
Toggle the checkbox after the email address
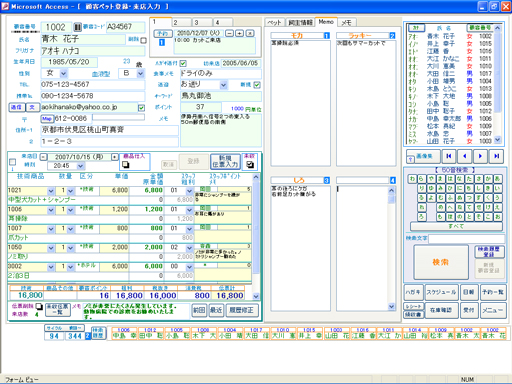[141, 108]
